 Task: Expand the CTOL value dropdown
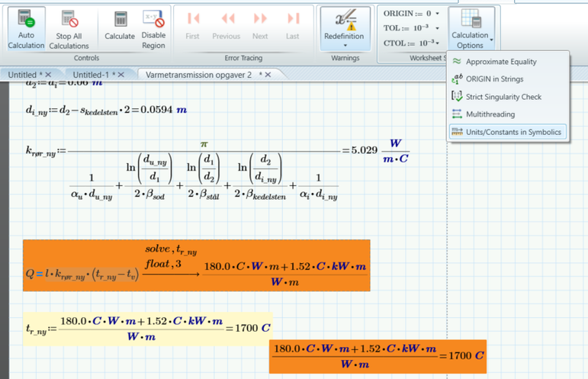[x=438, y=43]
